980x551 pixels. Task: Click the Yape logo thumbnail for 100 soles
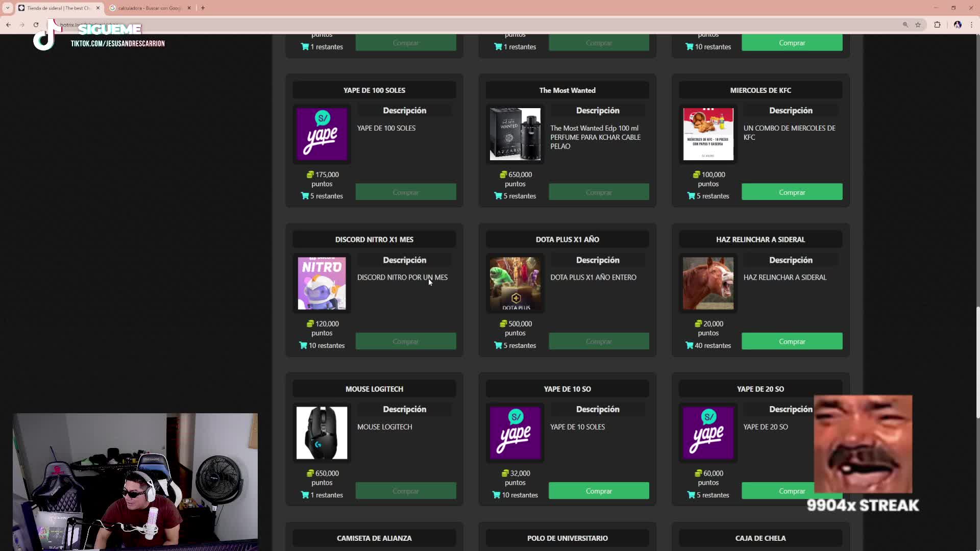[322, 134]
